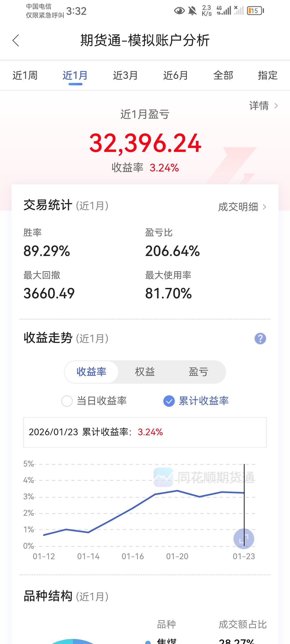Tap the eye comfort status icon
The image size is (290, 644).
[x=179, y=11]
